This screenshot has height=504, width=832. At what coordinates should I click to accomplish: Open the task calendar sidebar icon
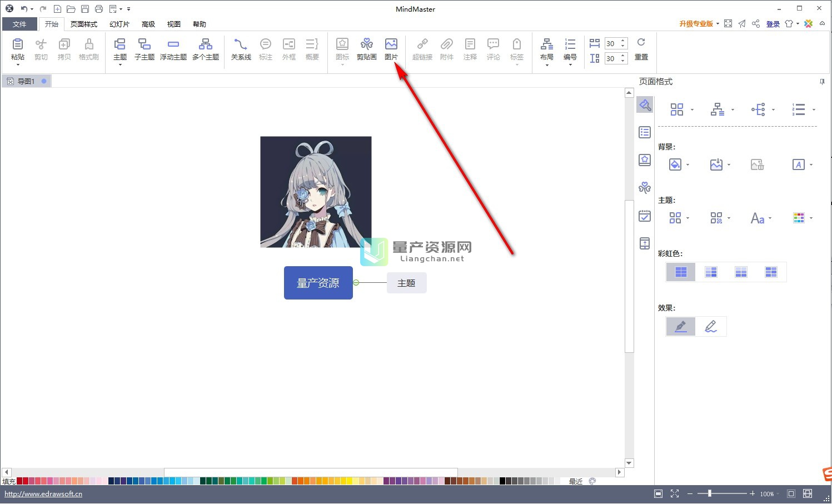point(645,216)
